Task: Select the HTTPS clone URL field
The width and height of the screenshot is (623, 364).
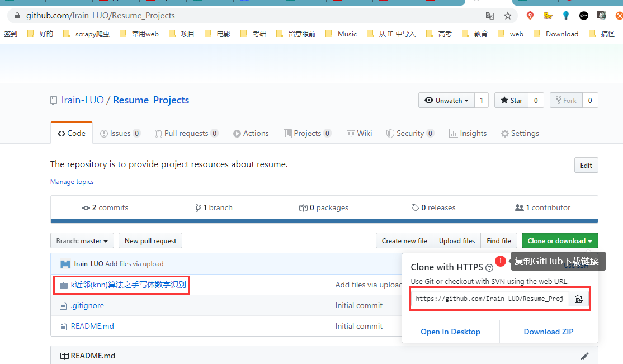Action: [x=490, y=299]
